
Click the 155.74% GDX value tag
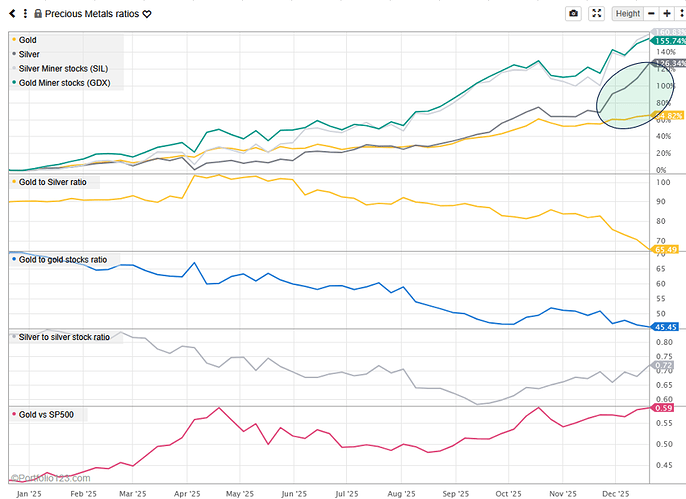667,41
